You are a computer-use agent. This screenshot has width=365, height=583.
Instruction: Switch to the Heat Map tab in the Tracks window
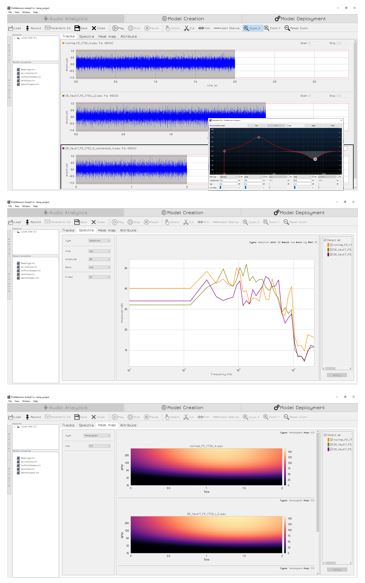(x=107, y=36)
